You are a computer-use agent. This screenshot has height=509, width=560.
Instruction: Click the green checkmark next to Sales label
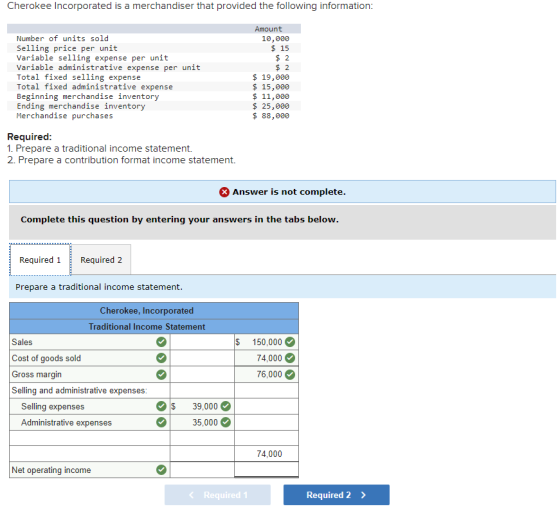(161, 342)
